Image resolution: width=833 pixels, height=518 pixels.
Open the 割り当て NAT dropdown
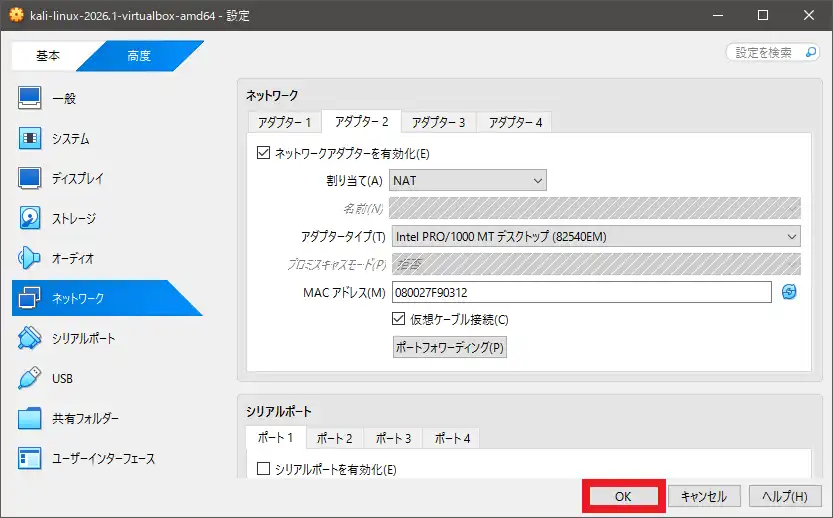click(x=468, y=181)
